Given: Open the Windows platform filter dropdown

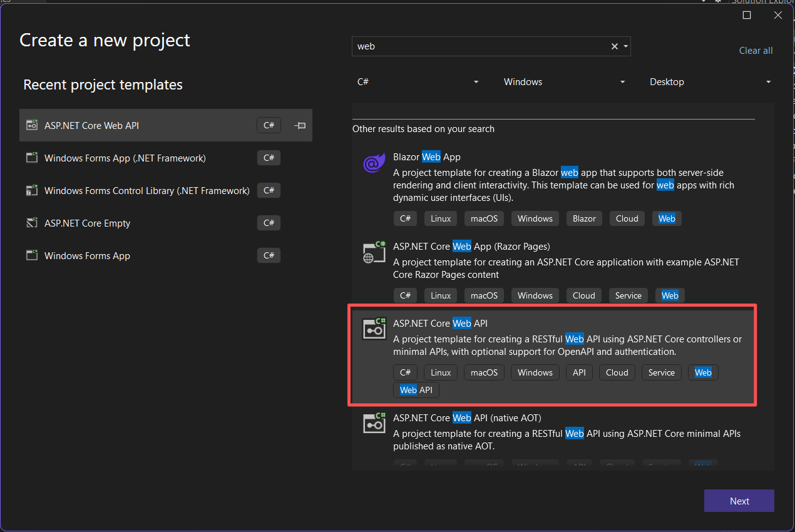Looking at the screenshot, I should click(x=564, y=82).
